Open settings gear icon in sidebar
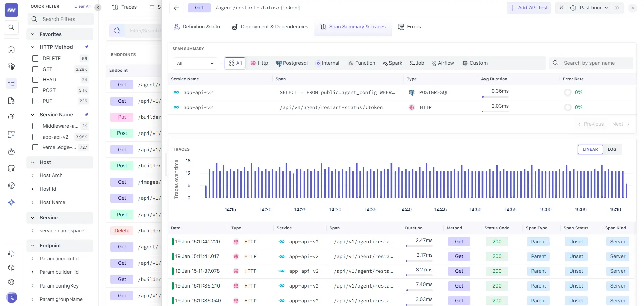Image resolution: width=644 pixels, height=306 pixels. 11,282
